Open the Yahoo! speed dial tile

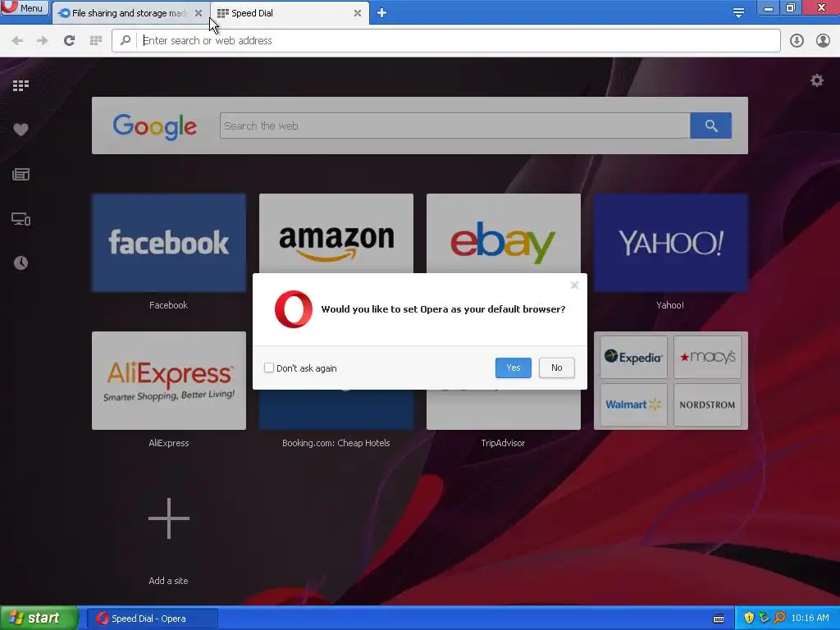(671, 243)
